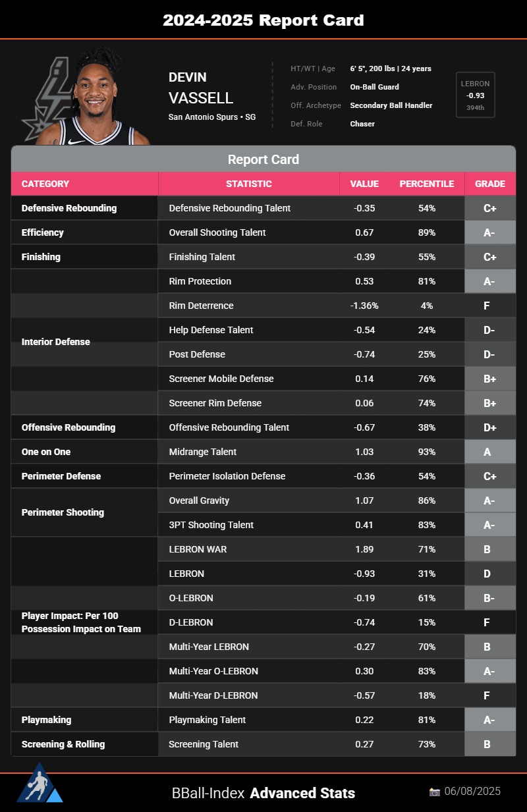Click the Report Card section title bar

click(263, 159)
